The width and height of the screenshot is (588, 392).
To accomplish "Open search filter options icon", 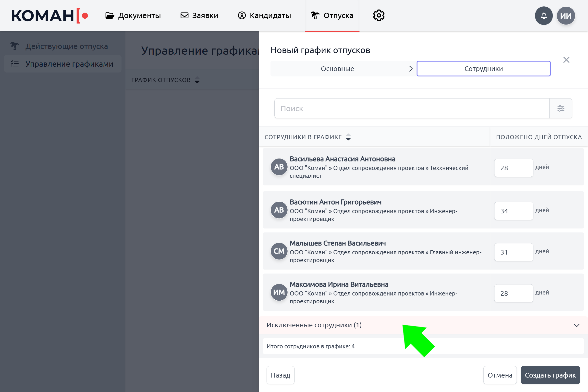I will pyautogui.click(x=561, y=108).
